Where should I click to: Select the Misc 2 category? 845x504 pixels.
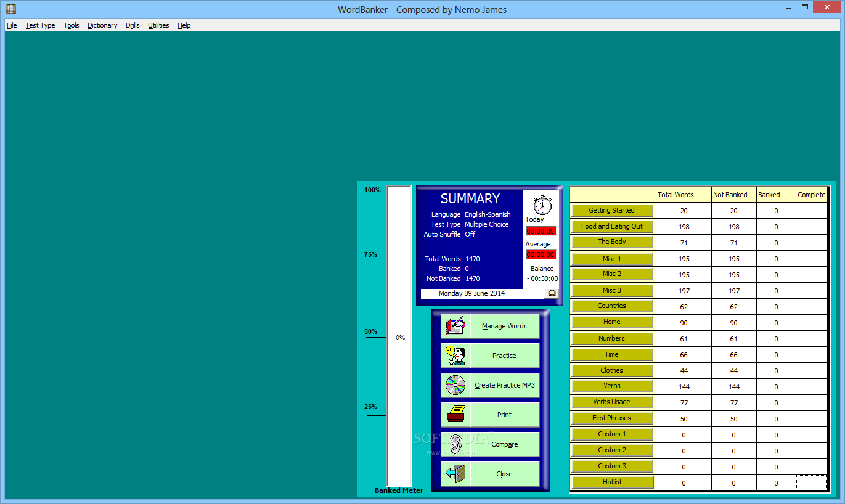click(x=612, y=274)
